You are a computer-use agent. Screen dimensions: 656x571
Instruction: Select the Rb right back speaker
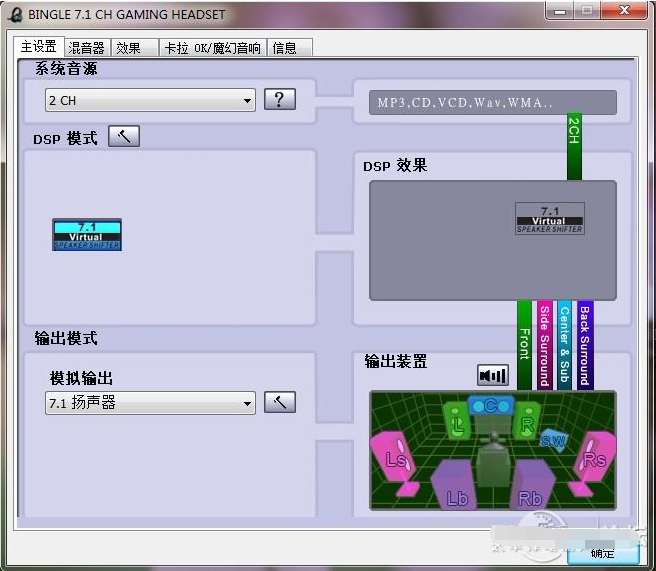531,485
